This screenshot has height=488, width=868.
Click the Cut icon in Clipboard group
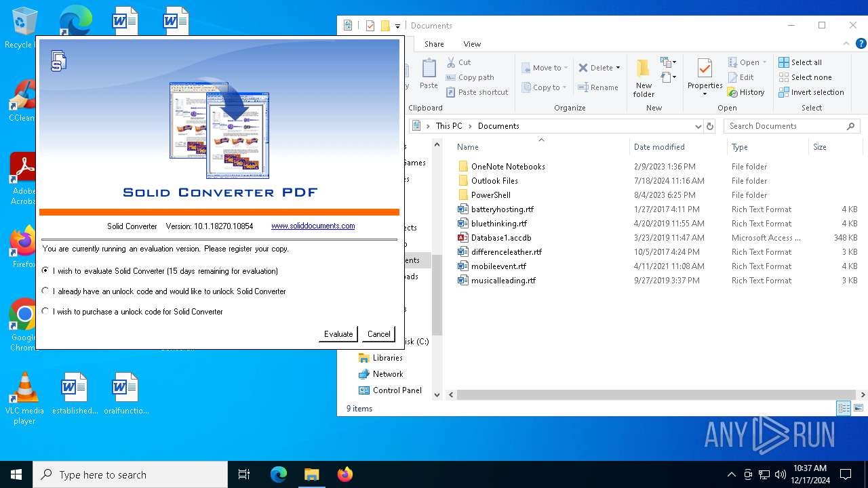click(x=451, y=62)
